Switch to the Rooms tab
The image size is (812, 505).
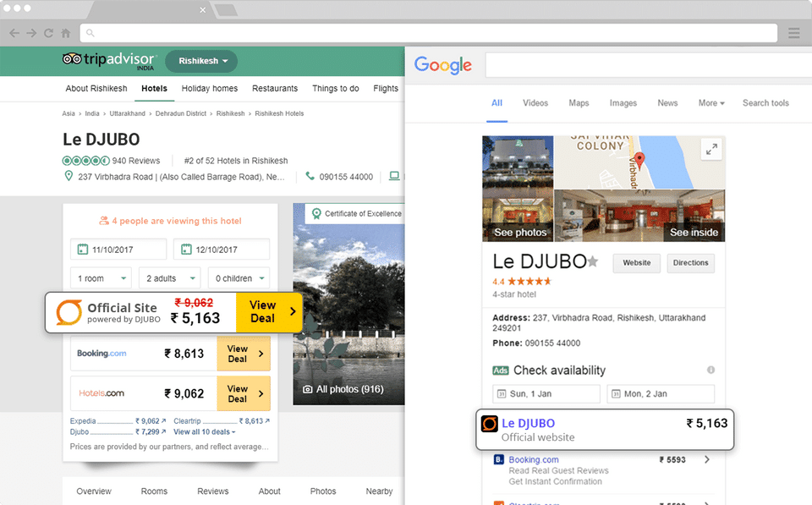[x=154, y=491]
